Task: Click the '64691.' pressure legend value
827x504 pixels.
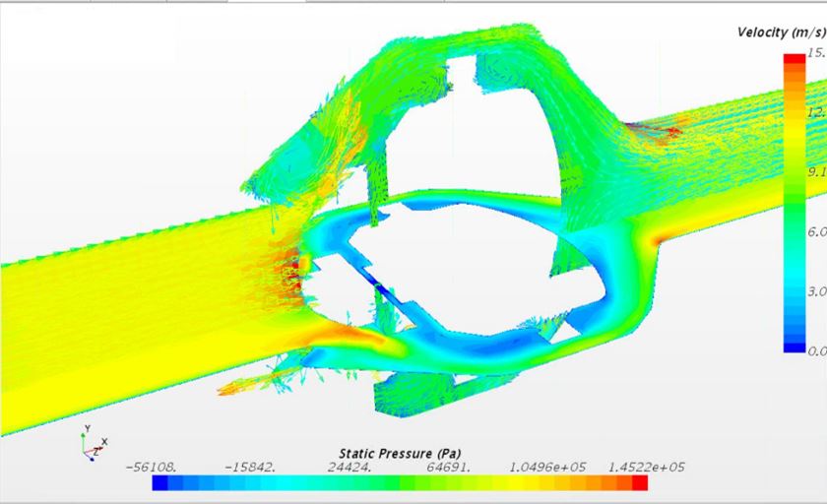Action: pyautogui.click(x=448, y=468)
